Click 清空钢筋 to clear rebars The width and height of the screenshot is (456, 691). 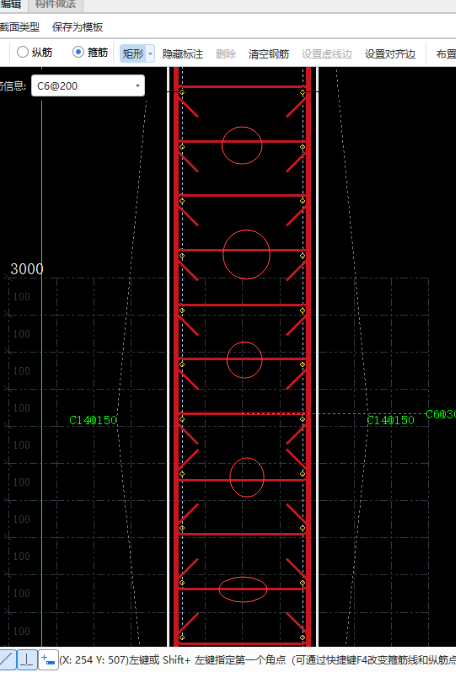pos(268,54)
